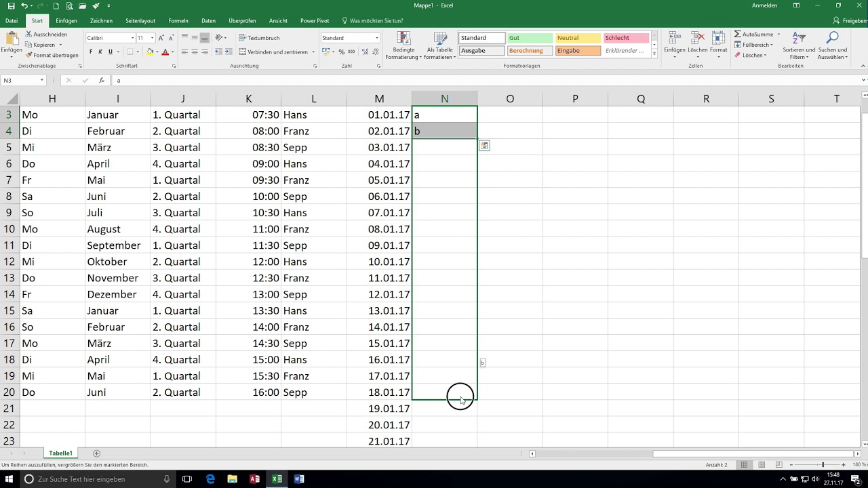
Task: Click the Undo arrow icon
Action: [x=24, y=5]
